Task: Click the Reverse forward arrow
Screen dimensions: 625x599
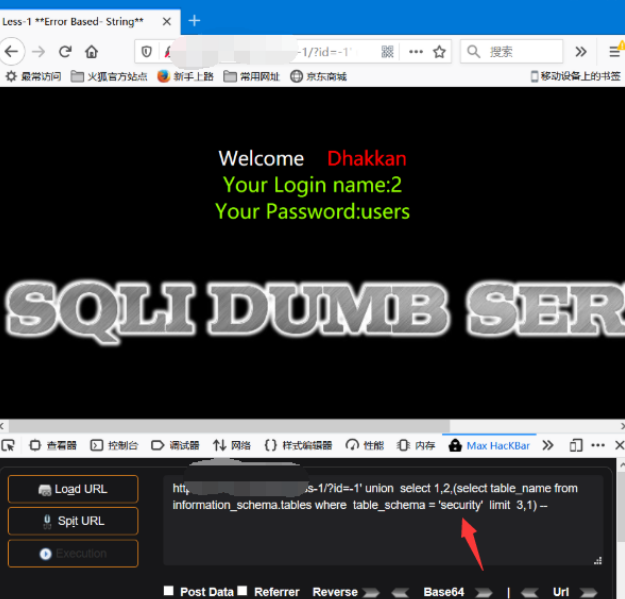Action: point(371,592)
